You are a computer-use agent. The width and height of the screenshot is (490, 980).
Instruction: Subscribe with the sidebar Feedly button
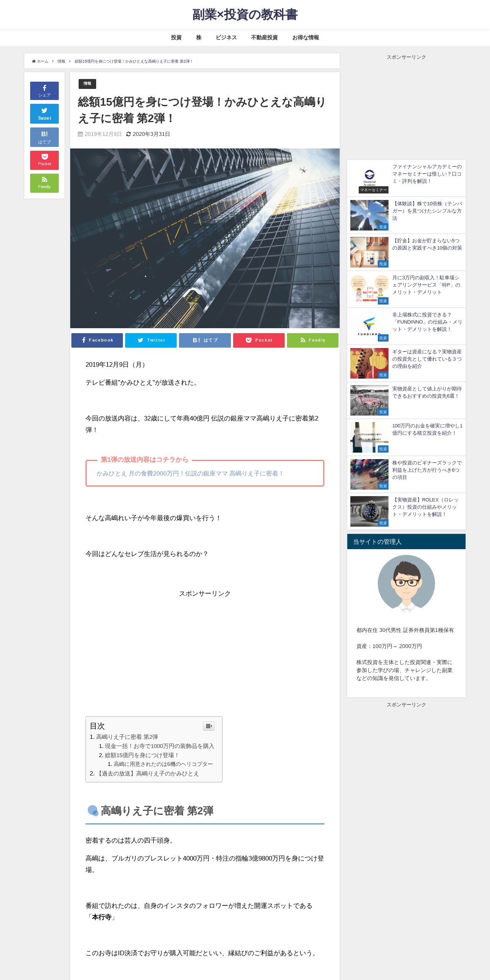(44, 183)
